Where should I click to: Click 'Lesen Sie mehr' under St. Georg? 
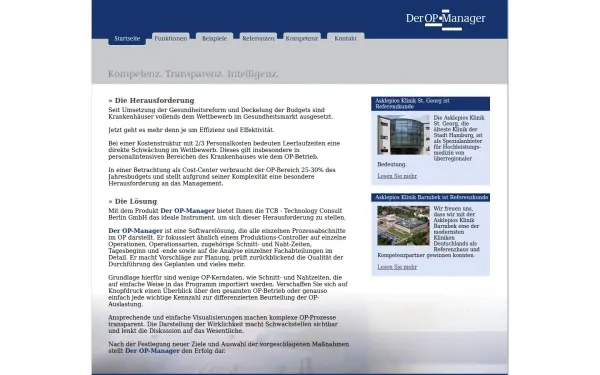(397, 176)
